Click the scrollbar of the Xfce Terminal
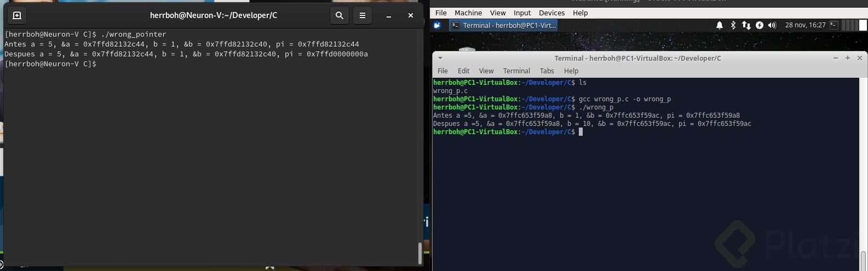This screenshot has height=271, width=868. click(863, 261)
